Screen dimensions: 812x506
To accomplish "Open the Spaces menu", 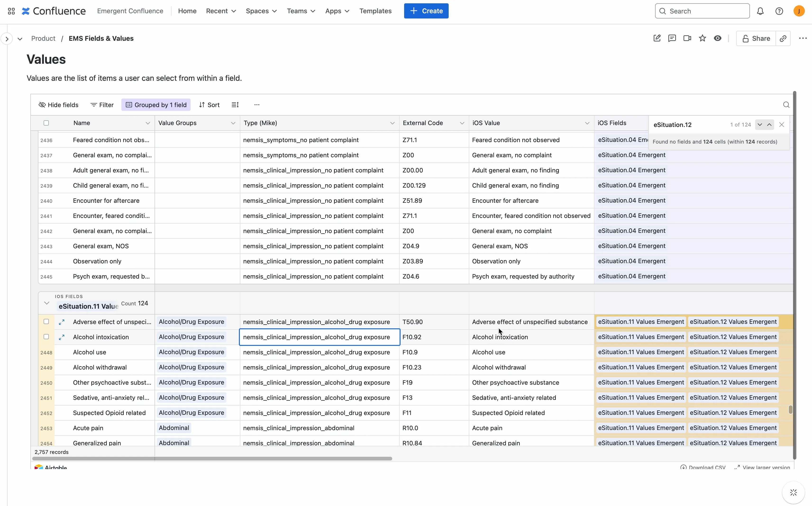I will pyautogui.click(x=261, y=11).
